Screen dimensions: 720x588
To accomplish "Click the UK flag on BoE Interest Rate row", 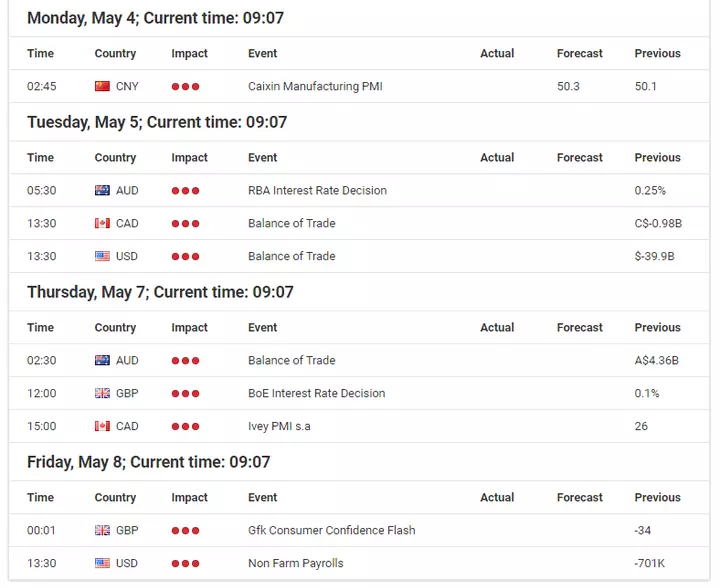I will 102,393.
